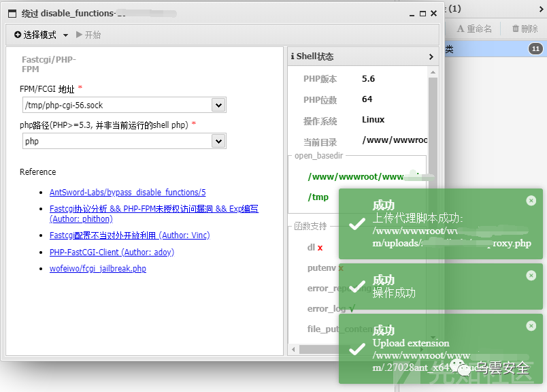Click the 重命名 rename icon
Screen dimensions: 547x392
click(460, 28)
